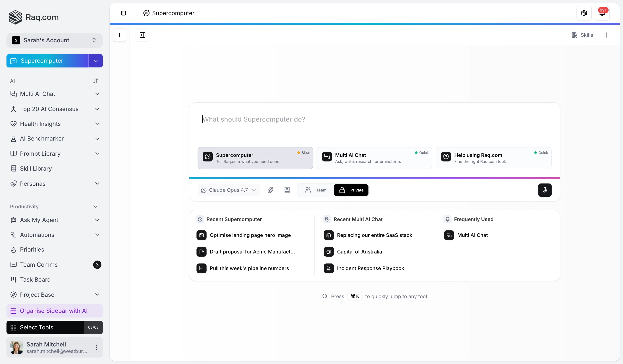Open the side panel toggle icon
Image resolution: width=623 pixels, height=364 pixels.
pyautogui.click(x=142, y=35)
